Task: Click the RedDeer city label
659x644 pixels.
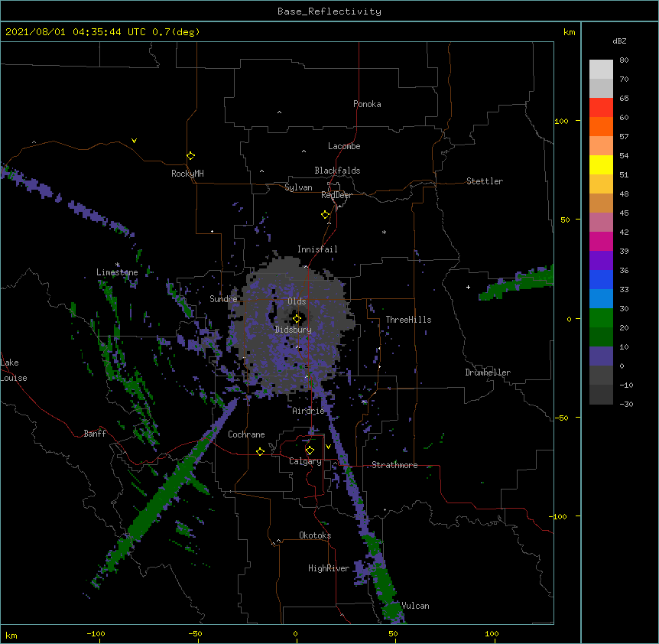Action: 336,195
